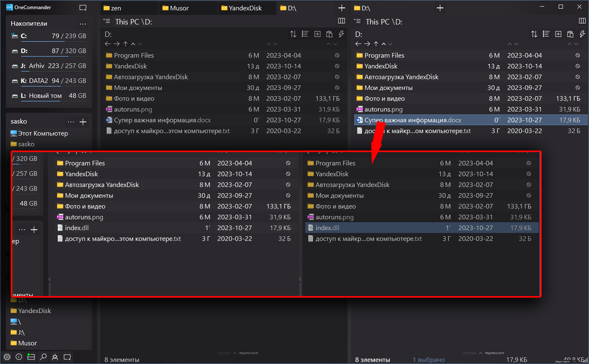Select drive L: Новый том
The width and height of the screenshot is (589, 364).
(x=48, y=96)
